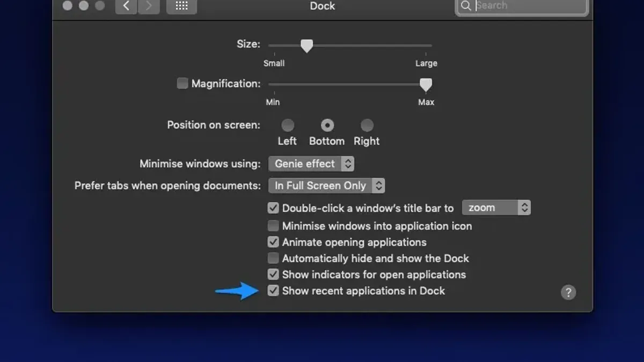
Task: Click the Small end of Size slider
Action: pos(274,63)
